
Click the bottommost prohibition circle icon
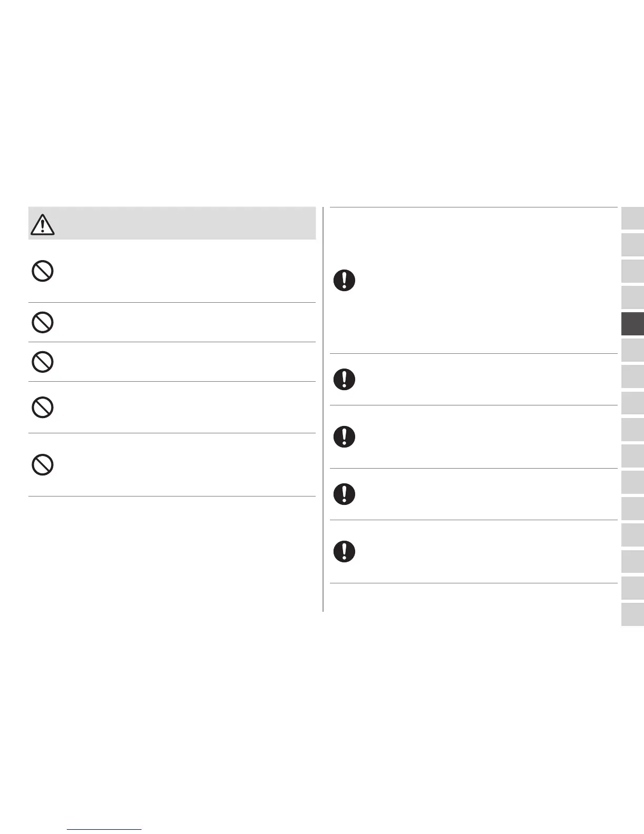click(43, 465)
